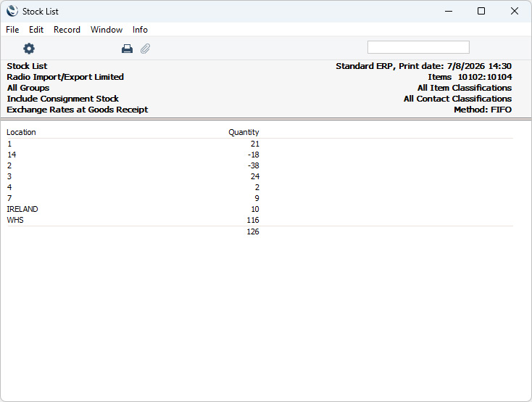
Task: Click 'All Contact Classifications' header text
Action: pyautogui.click(x=457, y=99)
